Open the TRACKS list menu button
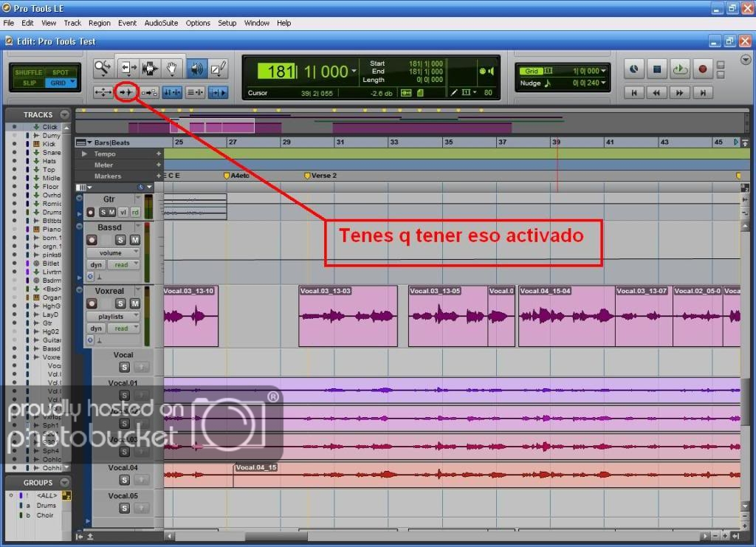This screenshot has width=756, height=547. point(64,114)
